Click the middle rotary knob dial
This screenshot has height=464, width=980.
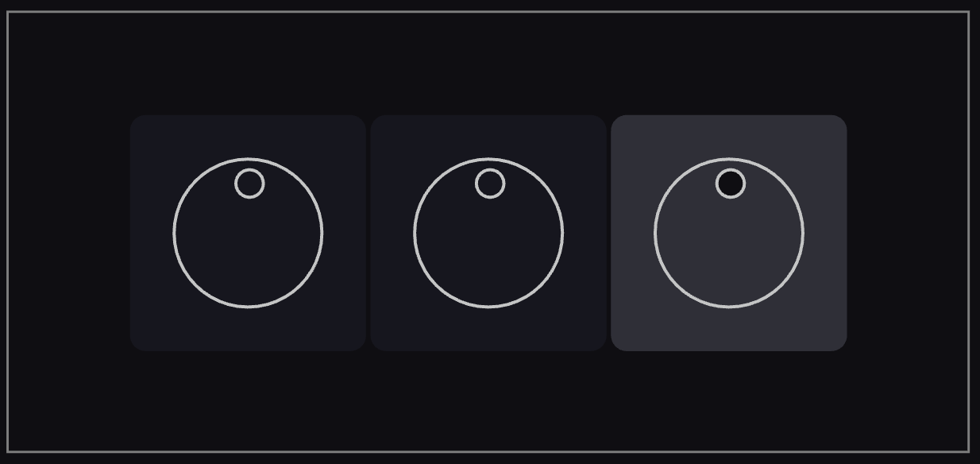pyautogui.click(x=488, y=233)
